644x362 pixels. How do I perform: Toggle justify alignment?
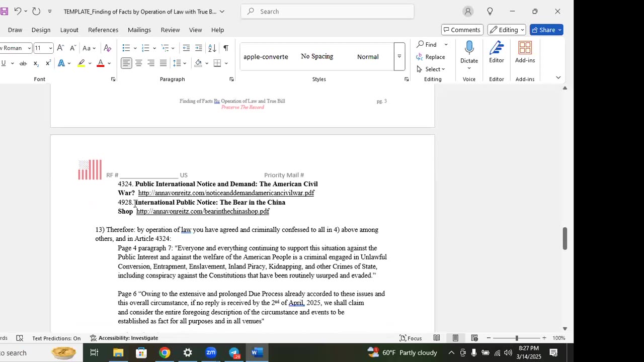[163, 63]
